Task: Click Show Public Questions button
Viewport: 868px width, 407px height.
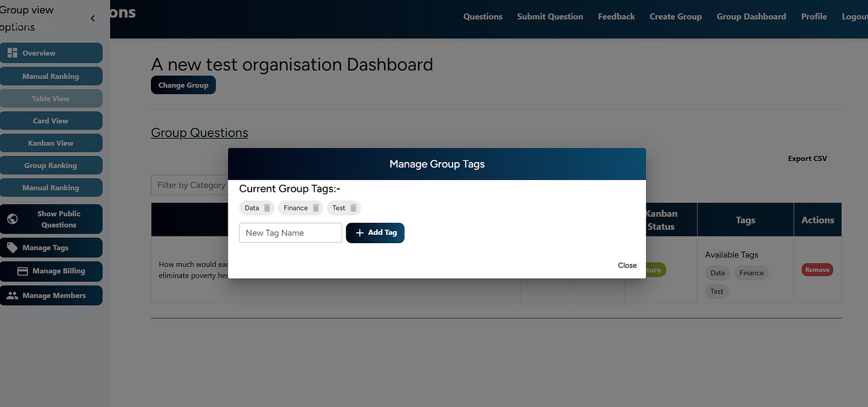Action: tap(51, 219)
